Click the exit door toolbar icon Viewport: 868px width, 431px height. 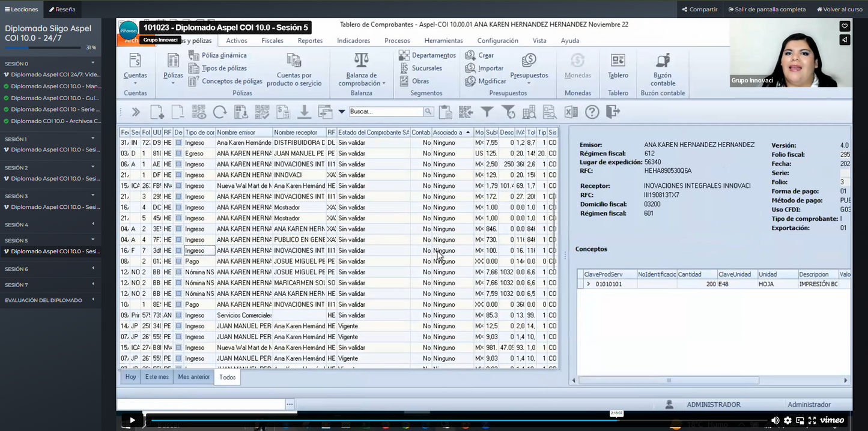coord(612,112)
